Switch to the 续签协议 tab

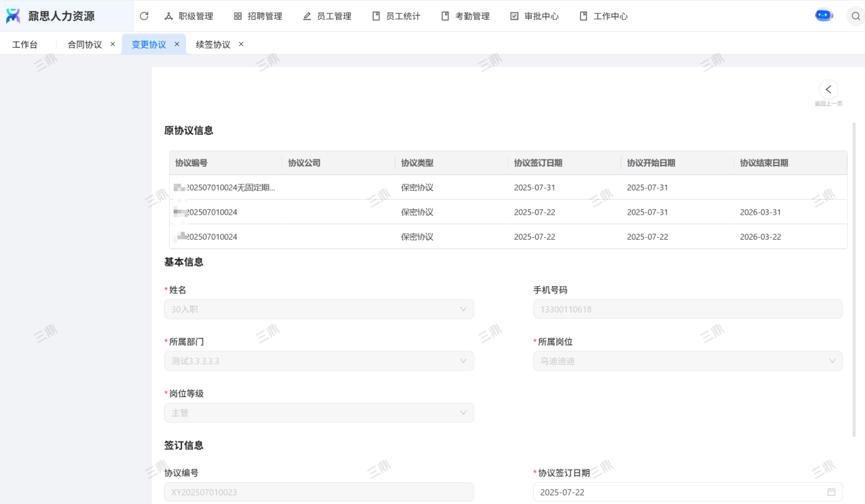213,44
